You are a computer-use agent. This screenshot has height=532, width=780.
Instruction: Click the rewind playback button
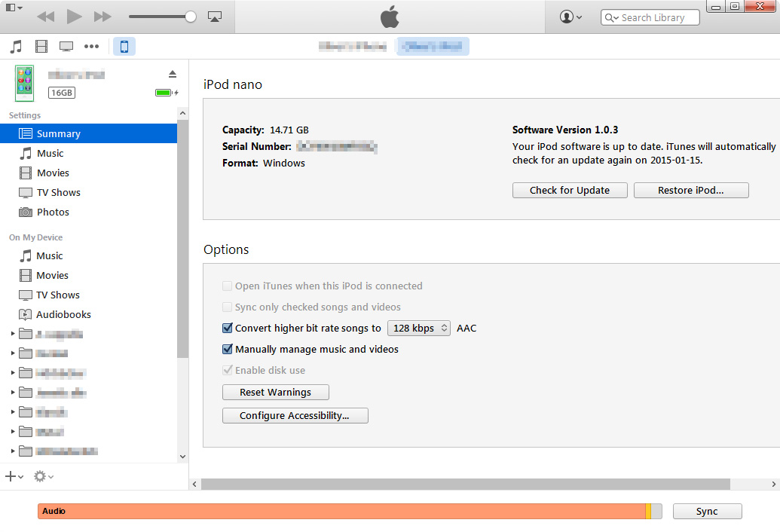[x=46, y=17]
